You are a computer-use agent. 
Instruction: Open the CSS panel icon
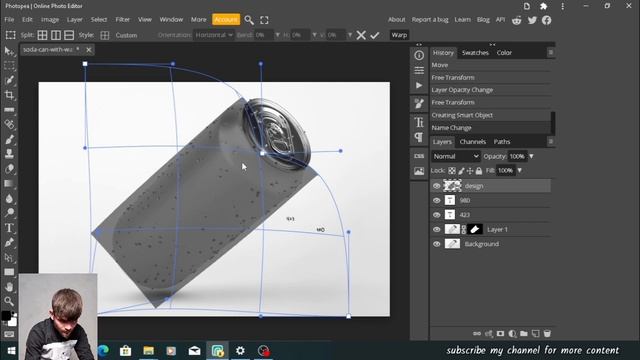(419, 156)
